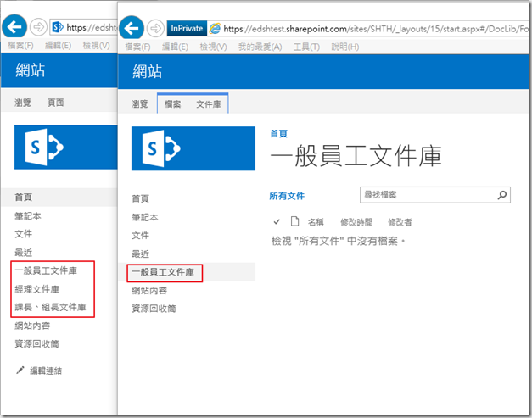Click the document type icon column header

click(294, 221)
